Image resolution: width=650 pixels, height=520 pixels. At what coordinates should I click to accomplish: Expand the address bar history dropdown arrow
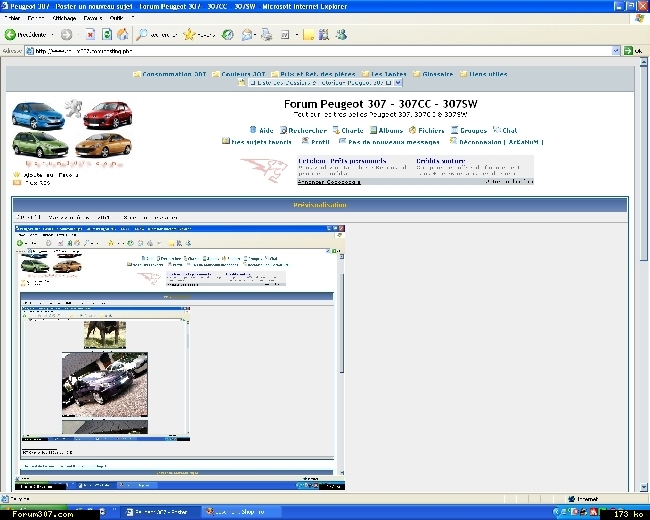[x=616, y=51]
